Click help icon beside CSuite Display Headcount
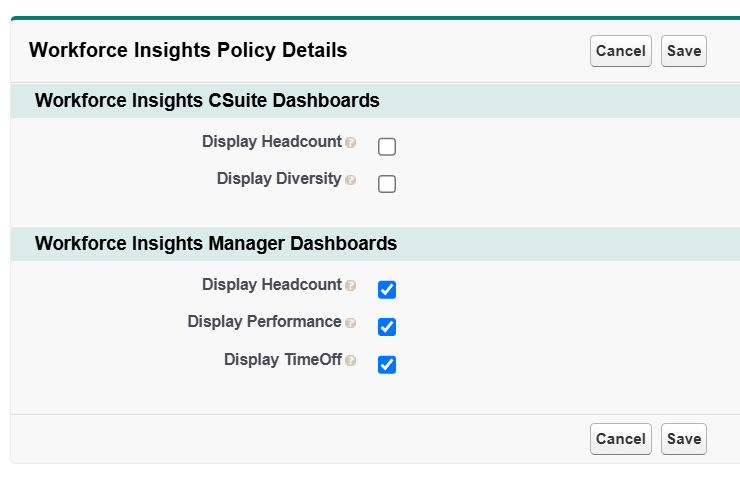Screen dimensions: 740x478 (350, 143)
